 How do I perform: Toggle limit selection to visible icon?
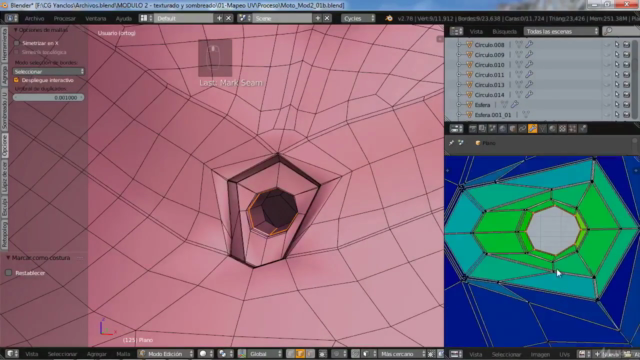(x=322, y=354)
